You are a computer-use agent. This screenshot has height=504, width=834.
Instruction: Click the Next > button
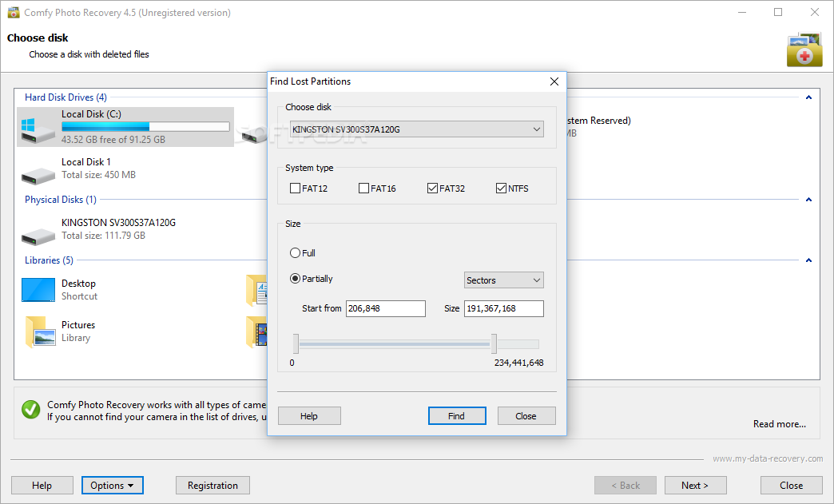(695, 486)
